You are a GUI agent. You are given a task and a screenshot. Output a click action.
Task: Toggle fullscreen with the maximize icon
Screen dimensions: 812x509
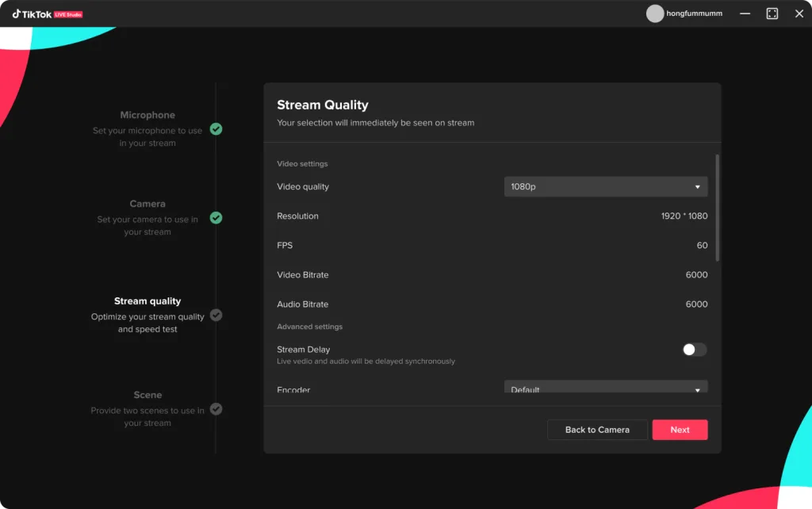(772, 13)
